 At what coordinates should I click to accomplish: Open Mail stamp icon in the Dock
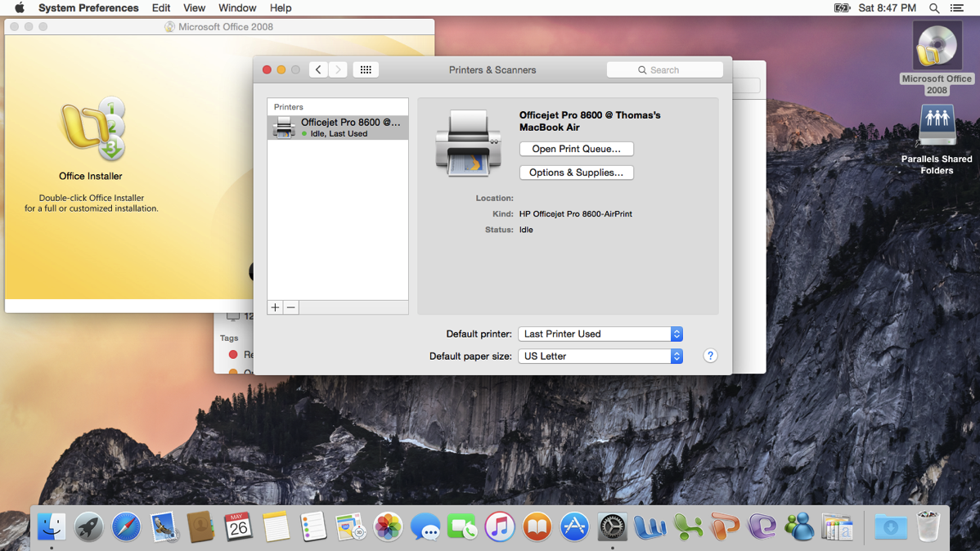click(164, 526)
